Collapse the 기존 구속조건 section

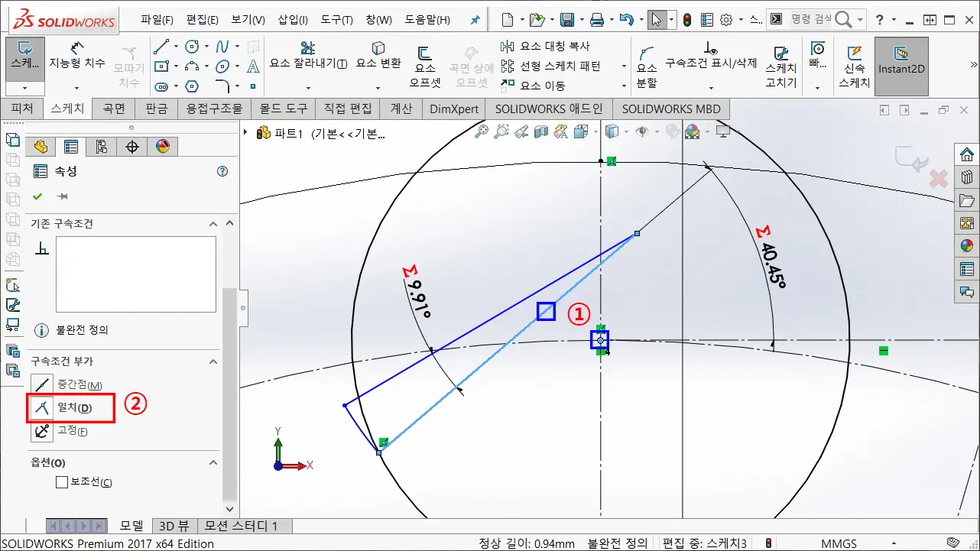[x=213, y=224]
